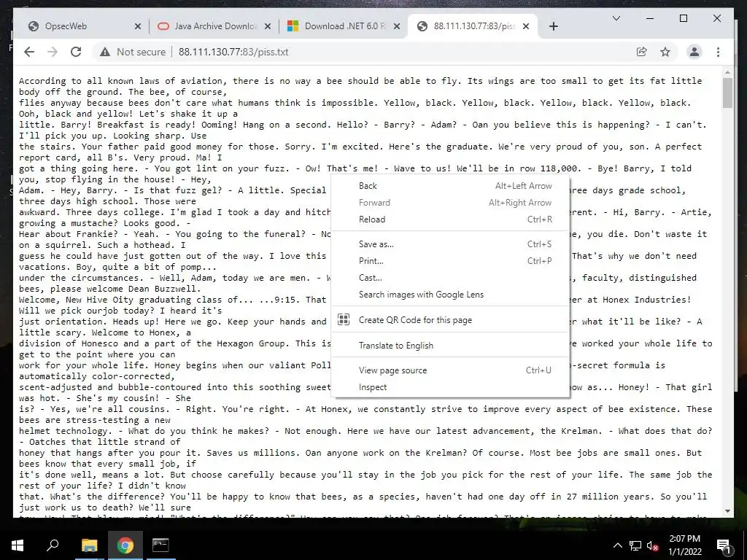This screenshot has height=560, width=747.
Task: Click the text 'Hear about Frankie?'
Action: 69,234
